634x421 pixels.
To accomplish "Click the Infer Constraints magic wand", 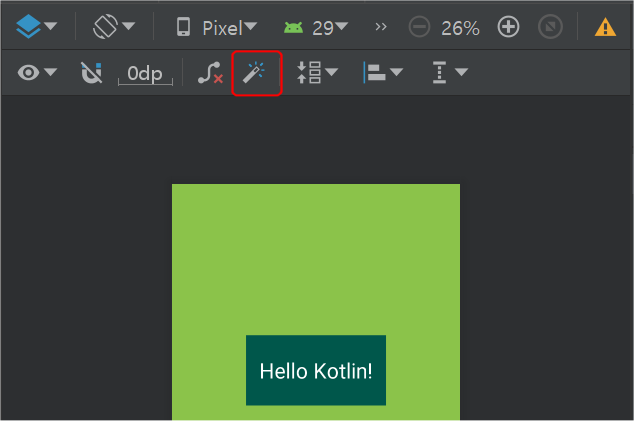I will (x=254, y=73).
